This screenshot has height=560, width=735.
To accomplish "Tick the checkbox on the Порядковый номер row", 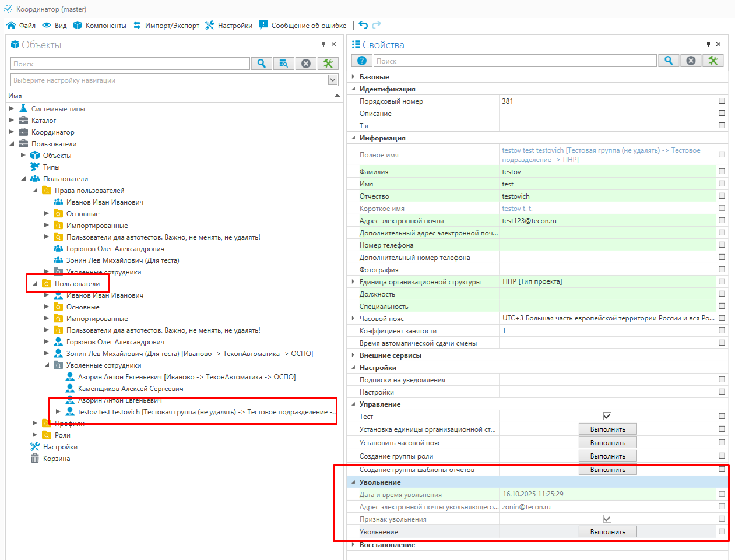I will (722, 101).
